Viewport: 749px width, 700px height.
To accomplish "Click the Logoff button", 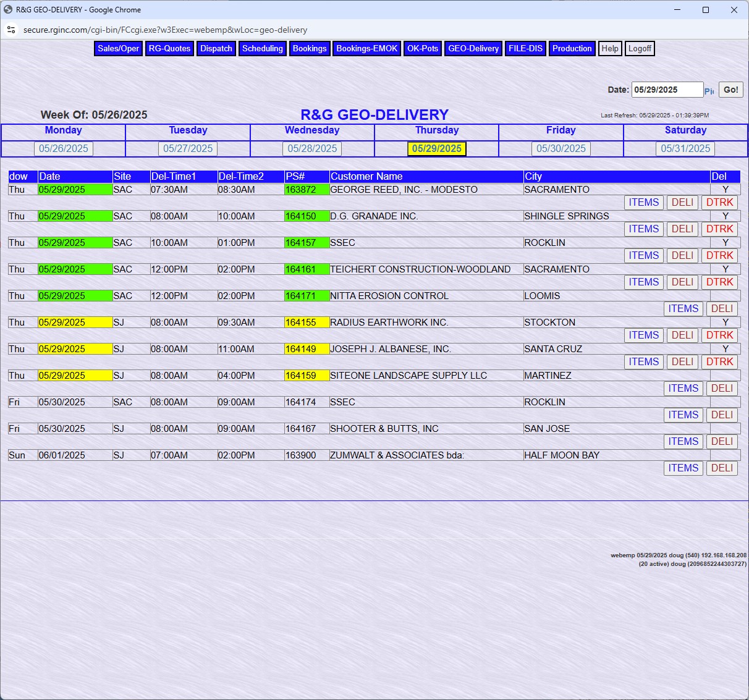I will point(640,49).
